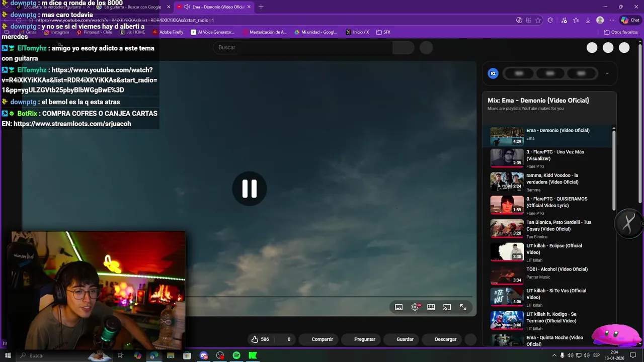
Task: Open the browser profile avatar
Action: coord(600,20)
